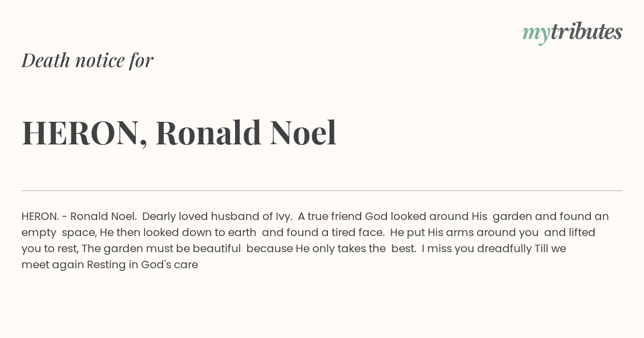Click the dark "tributes" part of the logo
This screenshot has width=644, height=338.
click(x=586, y=32)
